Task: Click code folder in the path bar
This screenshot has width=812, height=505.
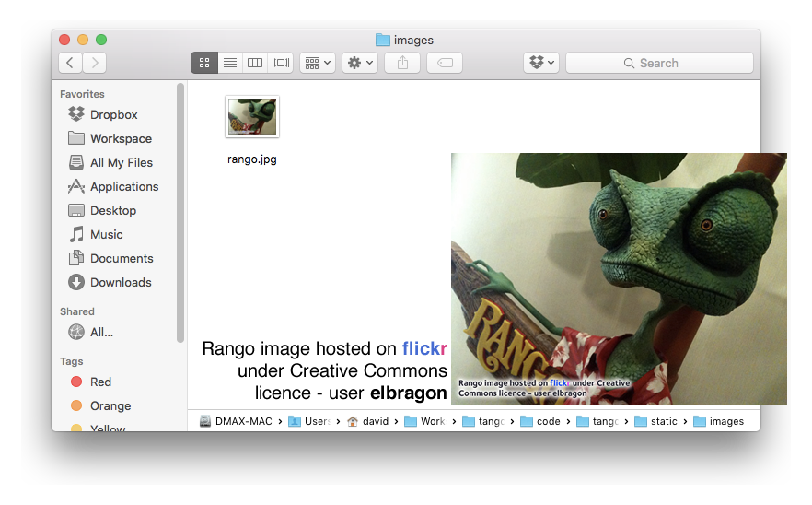Action: pyautogui.click(x=541, y=421)
